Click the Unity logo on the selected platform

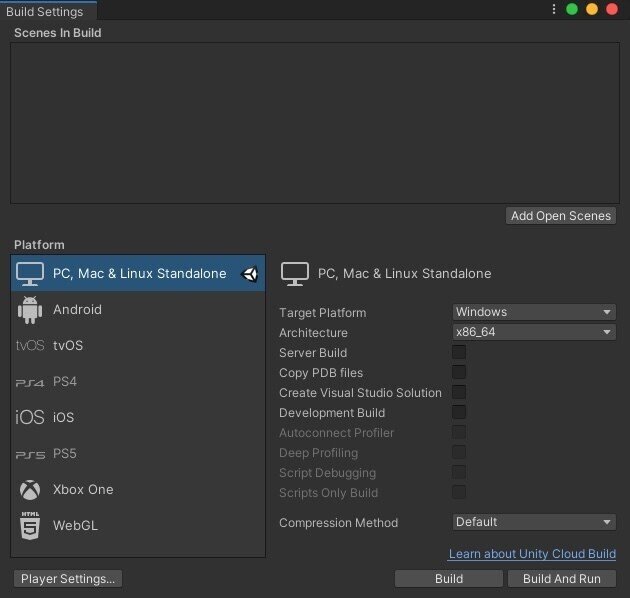coord(250,274)
